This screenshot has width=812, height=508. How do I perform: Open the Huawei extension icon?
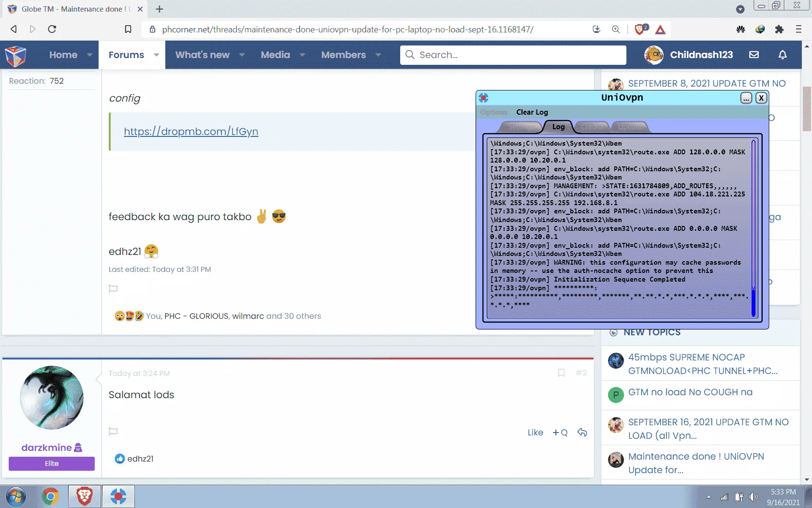741,30
